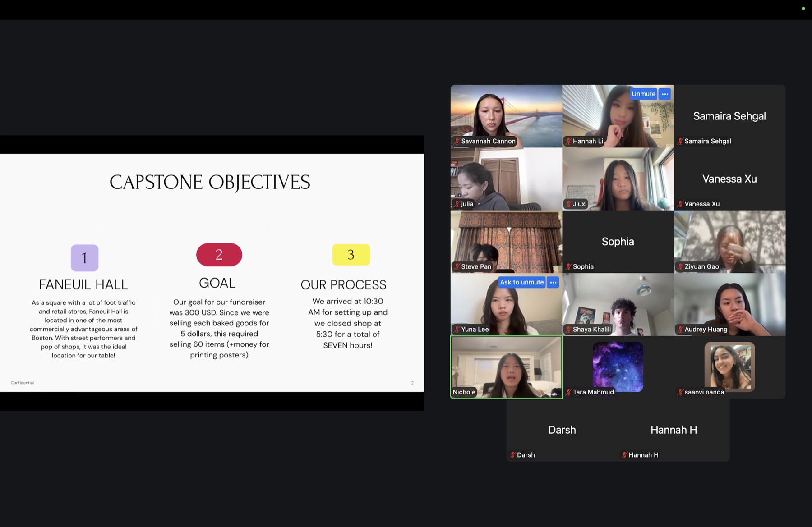Click the OUR PROCESS heading on the slide
This screenshot has height=527, width=812.
pos(344,285)
